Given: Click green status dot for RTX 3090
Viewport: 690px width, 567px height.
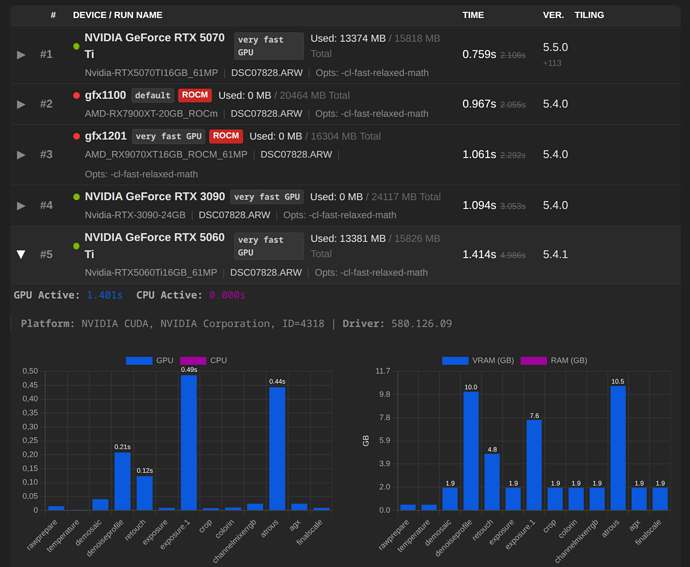Looking at the screenshot, I should click(x=76, y=197).
